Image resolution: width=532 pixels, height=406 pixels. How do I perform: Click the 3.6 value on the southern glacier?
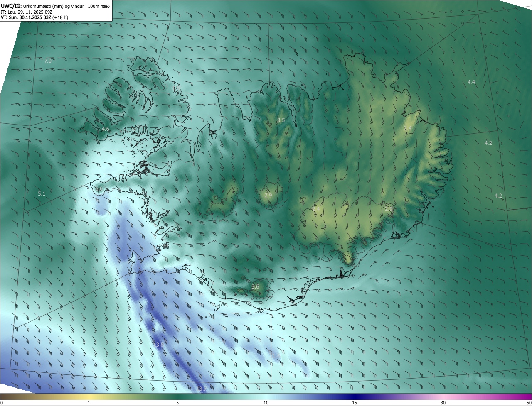click(x=255, y=287)
